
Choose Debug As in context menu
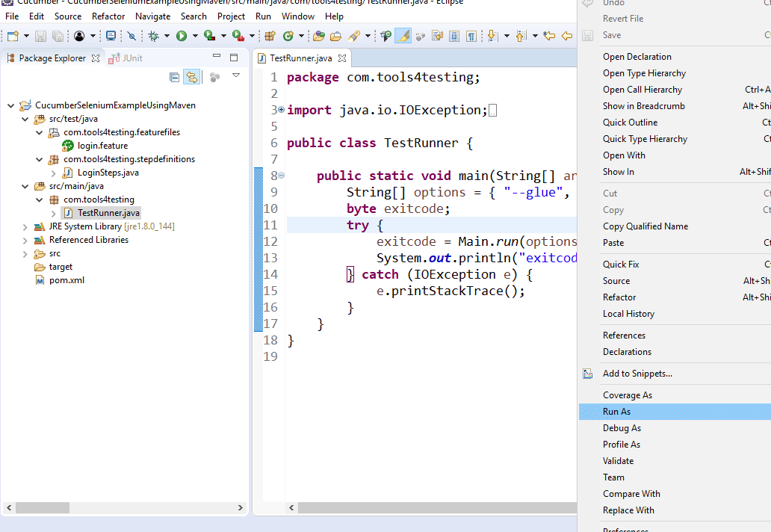[x=675, y=428]
